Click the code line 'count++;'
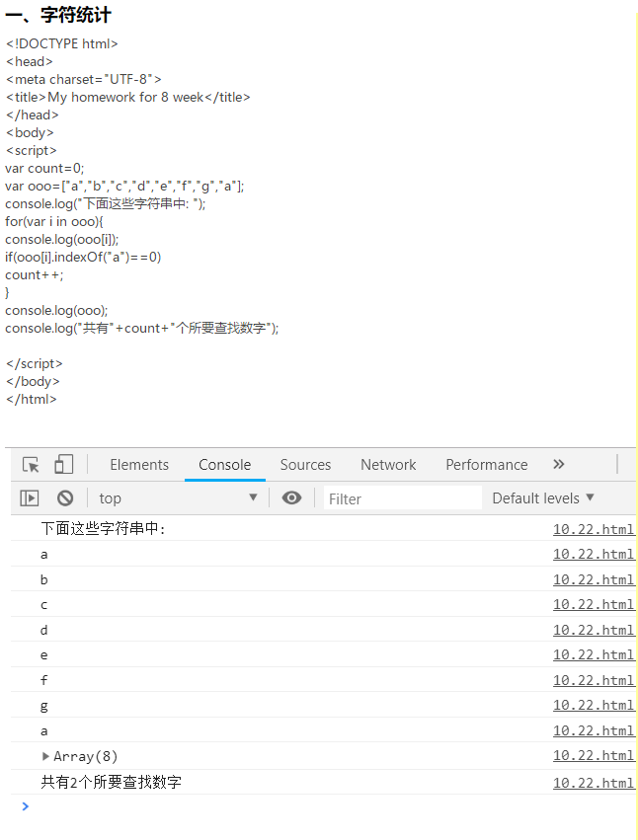The height and width of the screenshot is (840, 638). [35, 274]
